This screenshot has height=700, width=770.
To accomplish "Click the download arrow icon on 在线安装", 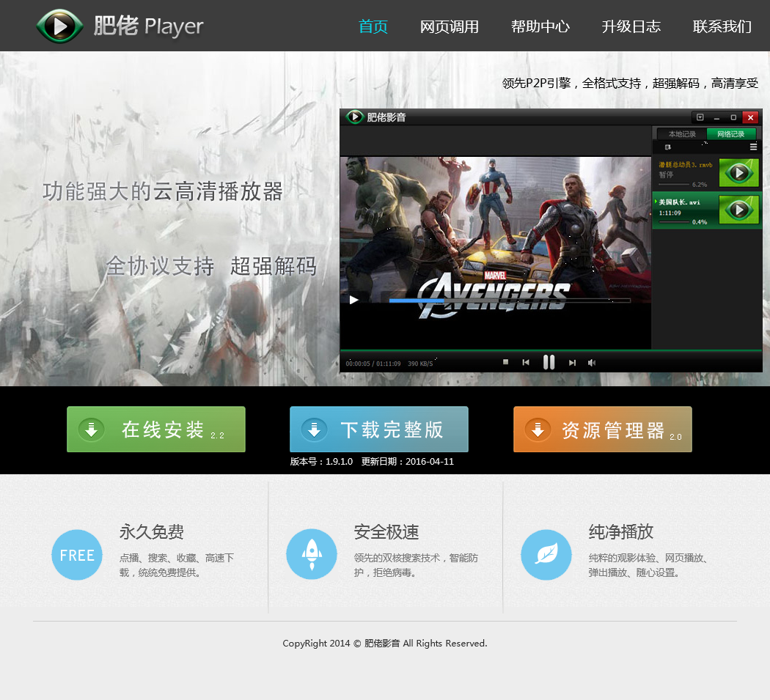I will pos(92,430).
